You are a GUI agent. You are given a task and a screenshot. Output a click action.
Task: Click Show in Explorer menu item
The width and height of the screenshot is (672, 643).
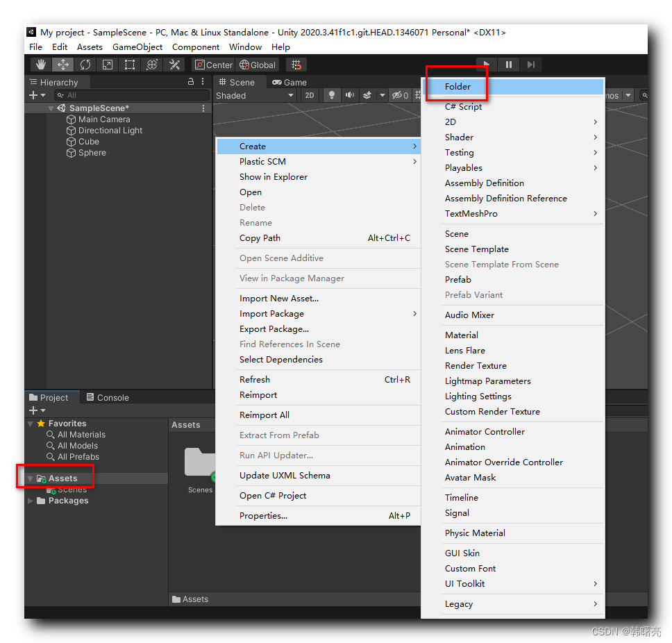tap(319, 176)
